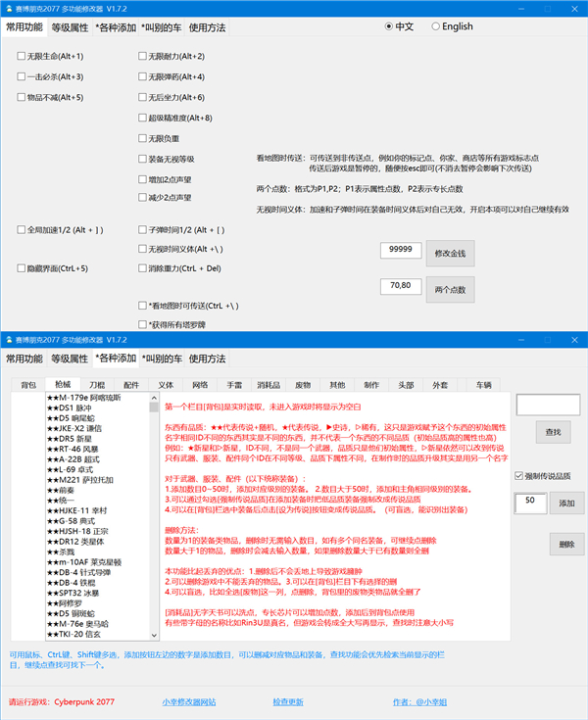Toggle 无视时间义体 checkbox

[x=142, y=249]
